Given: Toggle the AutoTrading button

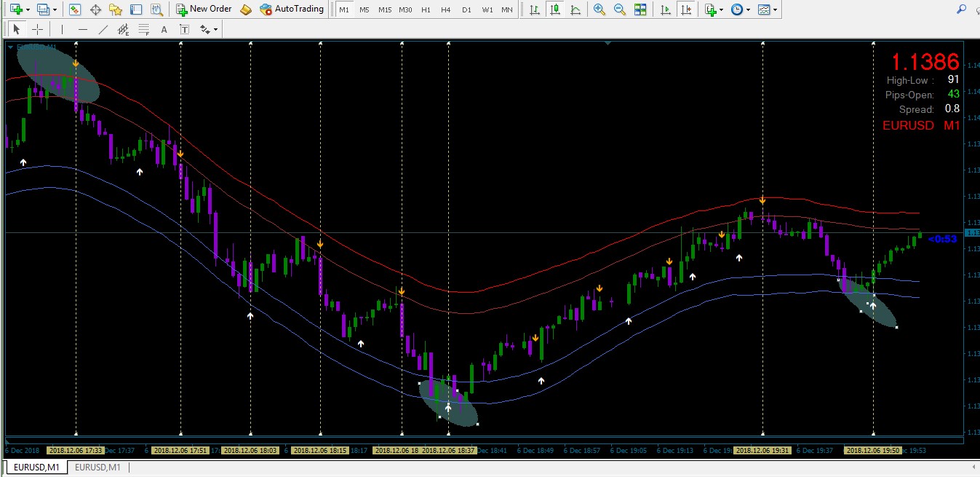Looking at the screenshot, I should [x=292, y=9].
